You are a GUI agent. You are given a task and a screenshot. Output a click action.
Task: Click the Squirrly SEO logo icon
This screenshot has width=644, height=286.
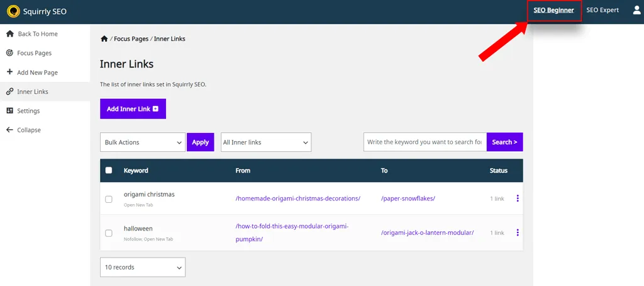click(14, 11)
